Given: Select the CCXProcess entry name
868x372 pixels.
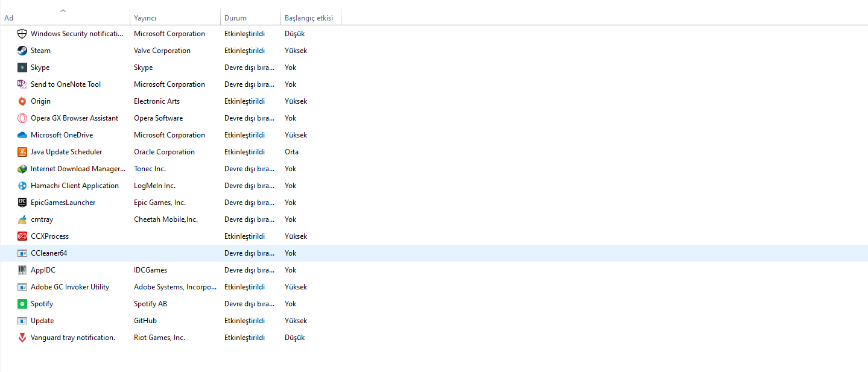Looking at the screenshot, I should [49, 236].
